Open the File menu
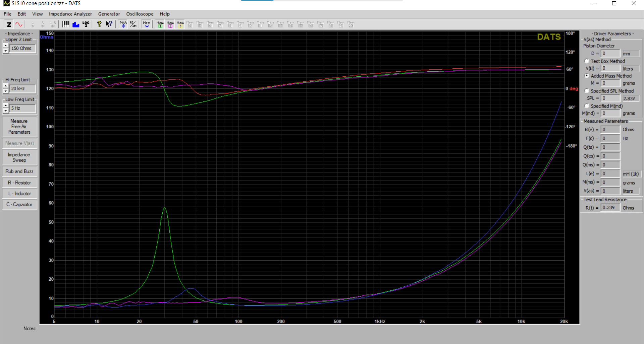The image size is (644, 344). (7, 14)
